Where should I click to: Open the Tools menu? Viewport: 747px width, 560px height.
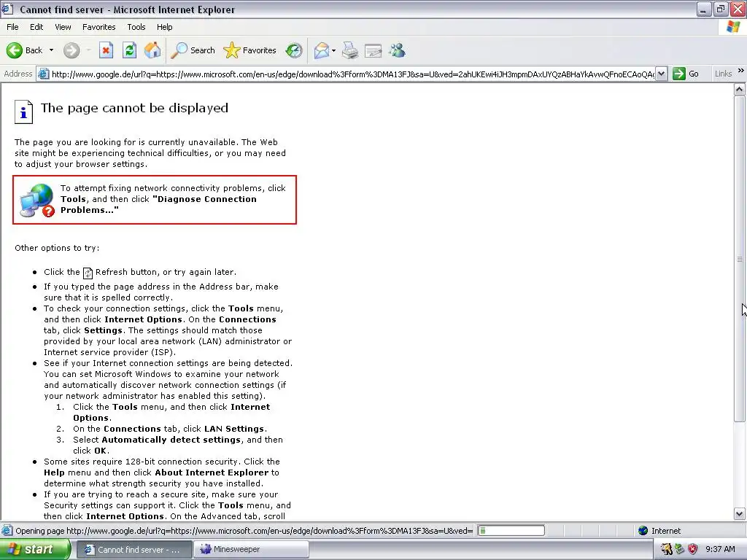(x=136, y=27)
